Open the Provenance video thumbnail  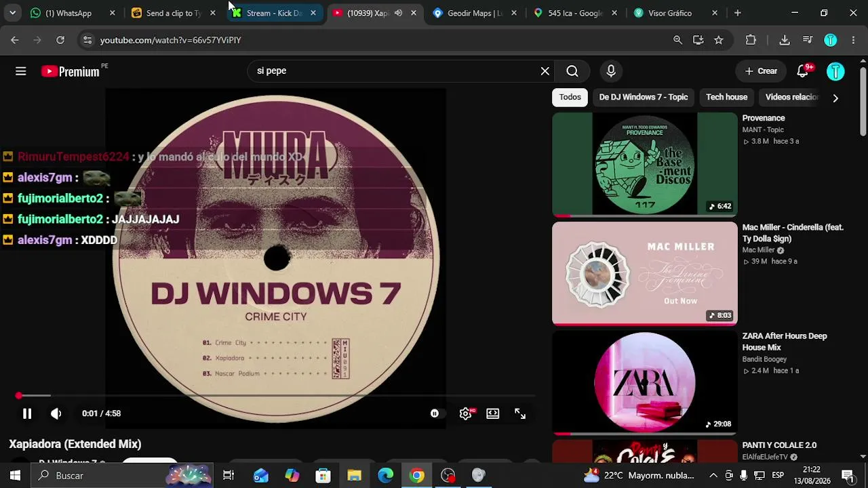(644, 165)
